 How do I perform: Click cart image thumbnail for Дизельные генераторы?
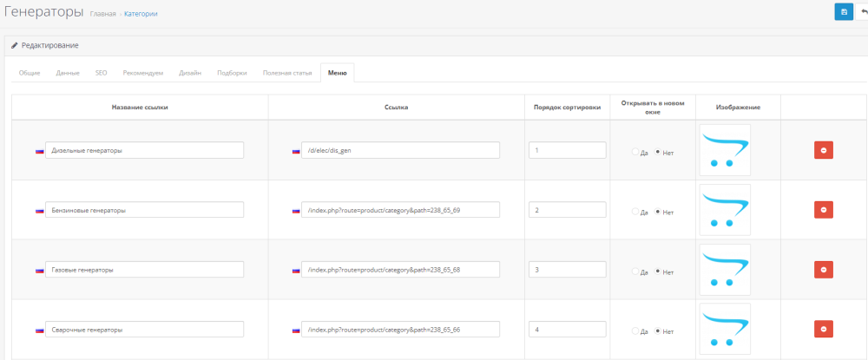point(725,150)
